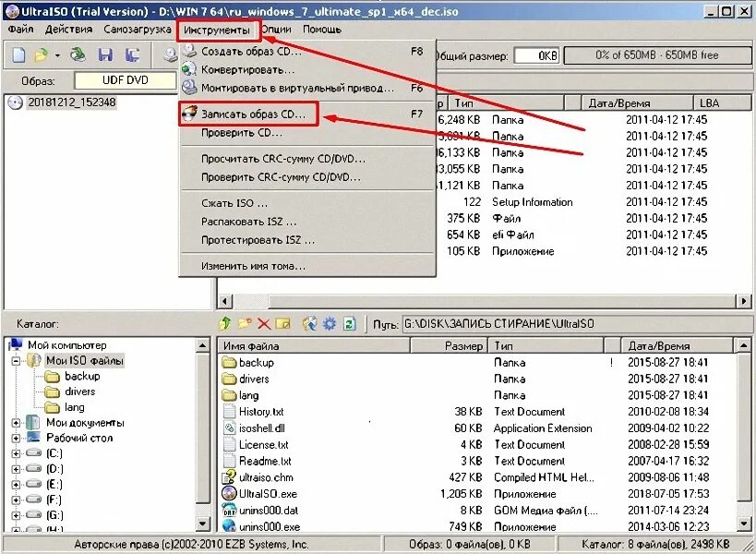Expand the Мои документы tree node
This screenshot has height=554, width=756.
16,423
